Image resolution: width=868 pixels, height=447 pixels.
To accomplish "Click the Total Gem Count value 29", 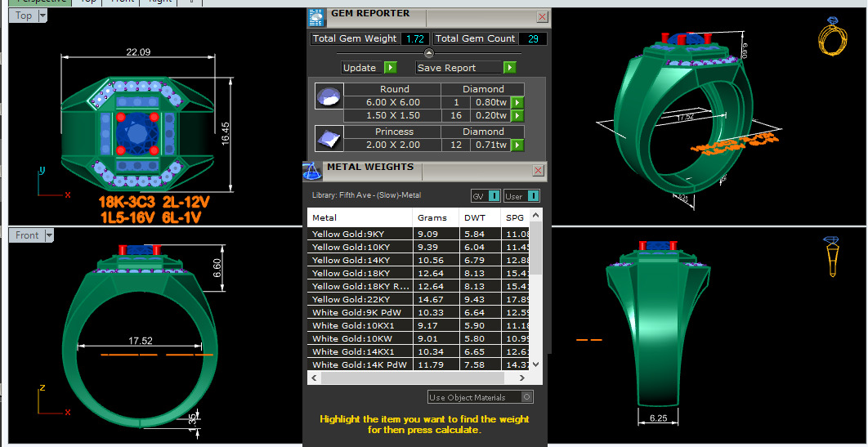I will point(533,38).
